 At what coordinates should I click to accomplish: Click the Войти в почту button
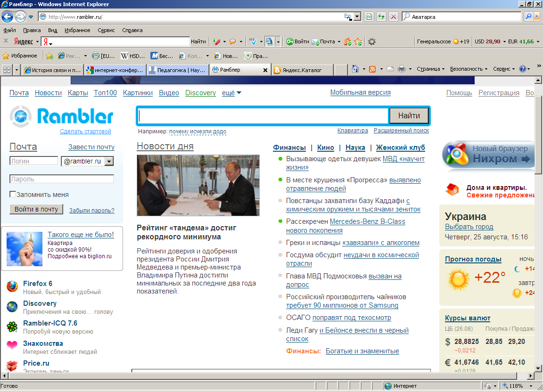(x=36, y=209)
